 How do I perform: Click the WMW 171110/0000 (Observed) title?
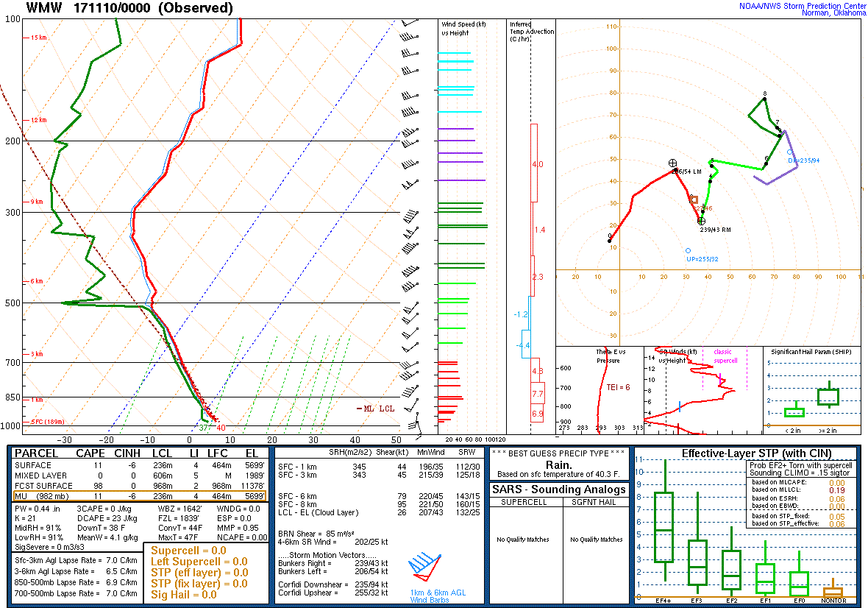(129, 8)
